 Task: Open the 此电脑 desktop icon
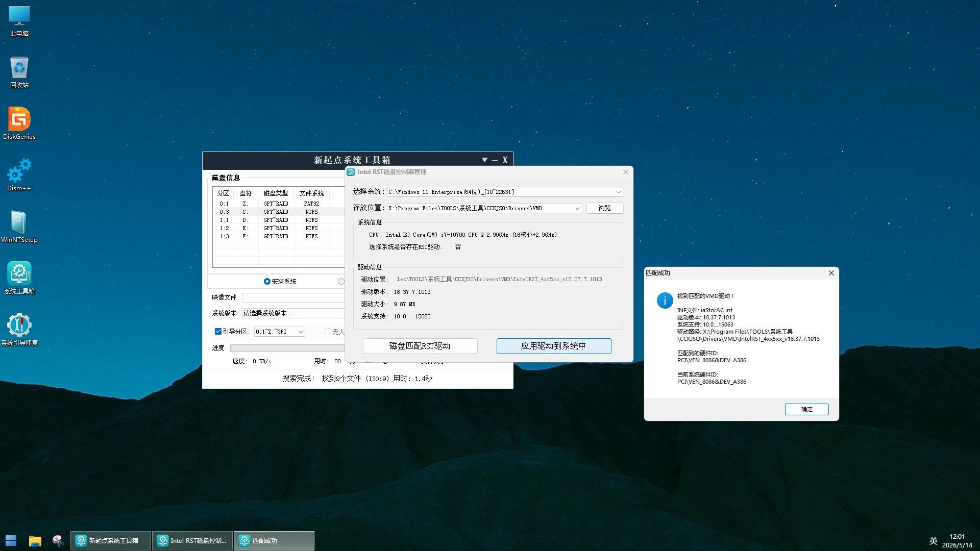click(x=19, y=21)
